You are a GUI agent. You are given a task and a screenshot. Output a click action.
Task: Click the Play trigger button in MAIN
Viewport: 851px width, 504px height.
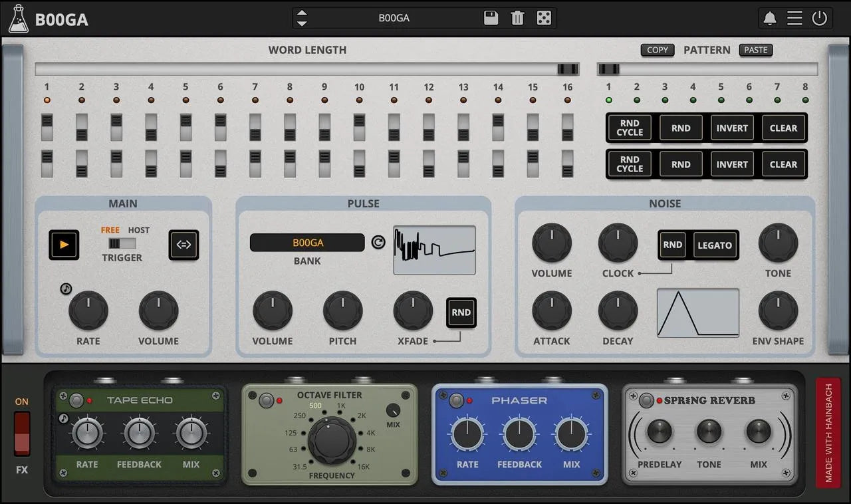tap(64, 245)
